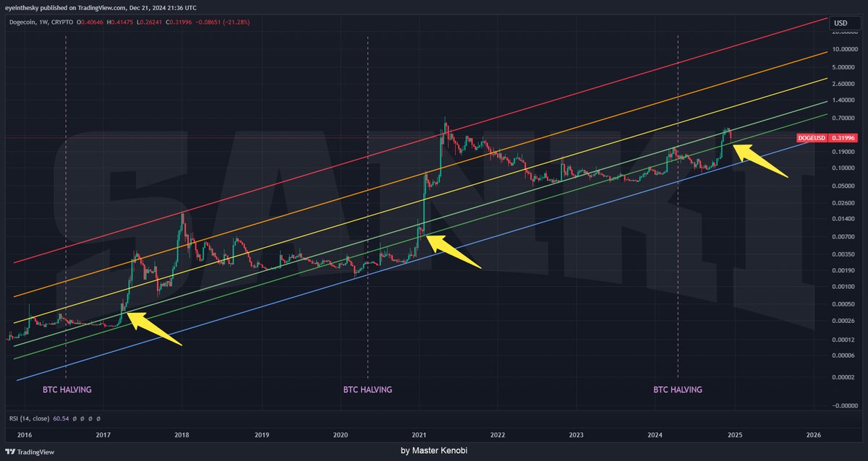Viewport: 868px width, 461px height.
Task: Click the 'by Master Kenobi' caption
Action: 434,451
